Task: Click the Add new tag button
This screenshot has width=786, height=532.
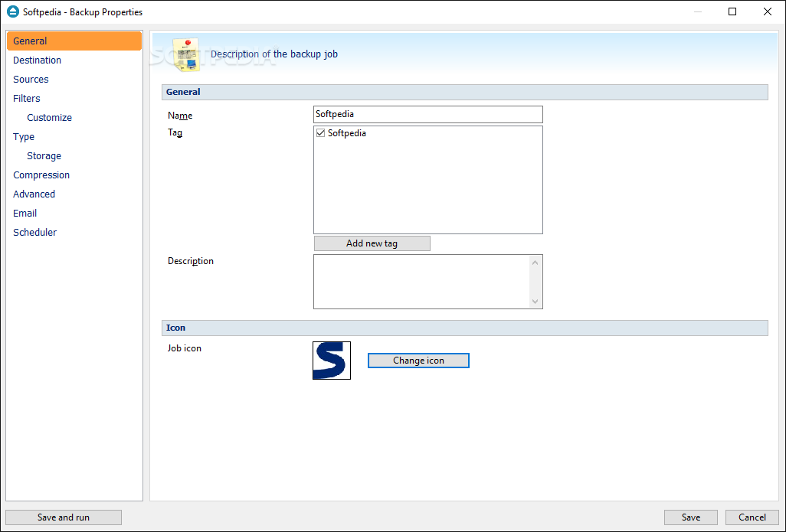Action: coord(372,243)
